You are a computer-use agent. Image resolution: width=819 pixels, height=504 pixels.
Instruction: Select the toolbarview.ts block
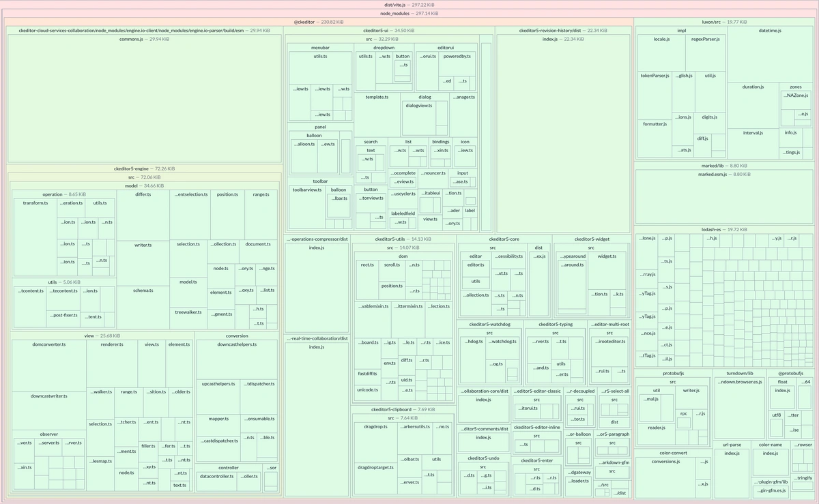(306, 205)
